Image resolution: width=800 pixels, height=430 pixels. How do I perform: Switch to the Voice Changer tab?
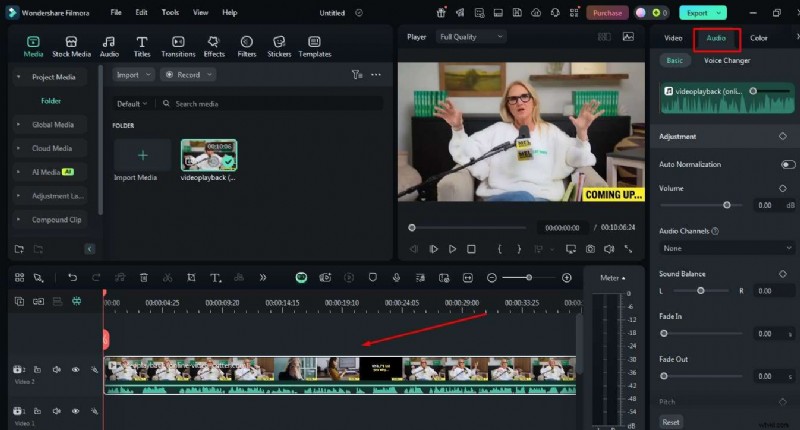point(727,61)
